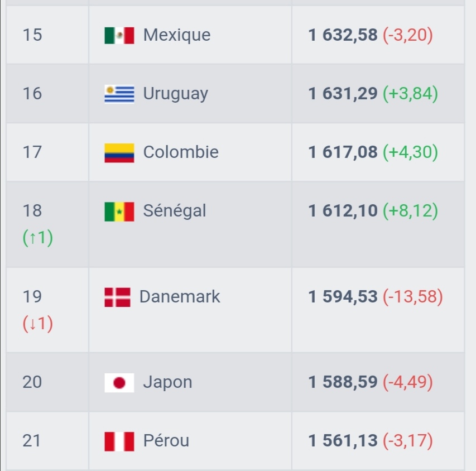This screenshot has height=471, width=476.
Task: Click the Peru flag icon
Action: (119, 441)
